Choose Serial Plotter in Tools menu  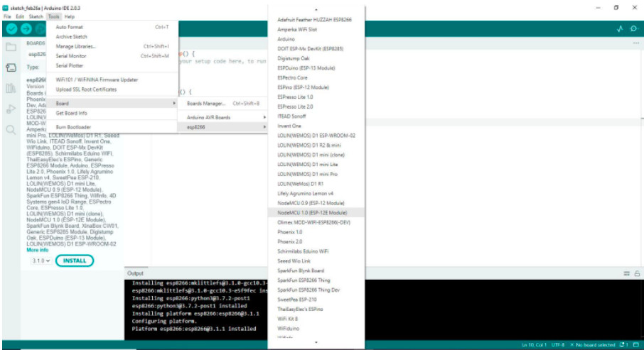click(112, 65)
